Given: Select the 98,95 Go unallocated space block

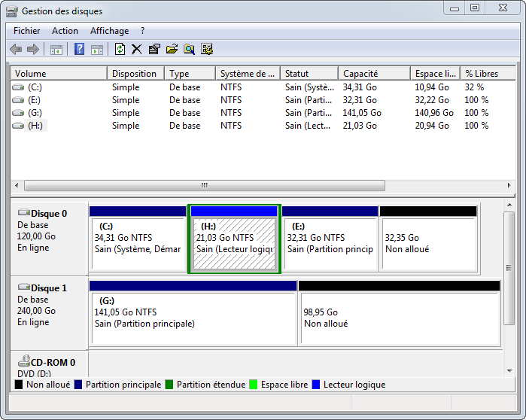Looking at the screenshot, I should click(399, 313).
